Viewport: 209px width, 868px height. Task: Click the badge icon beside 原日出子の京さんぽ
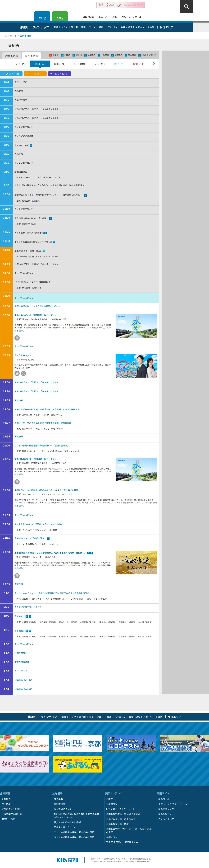50,219
